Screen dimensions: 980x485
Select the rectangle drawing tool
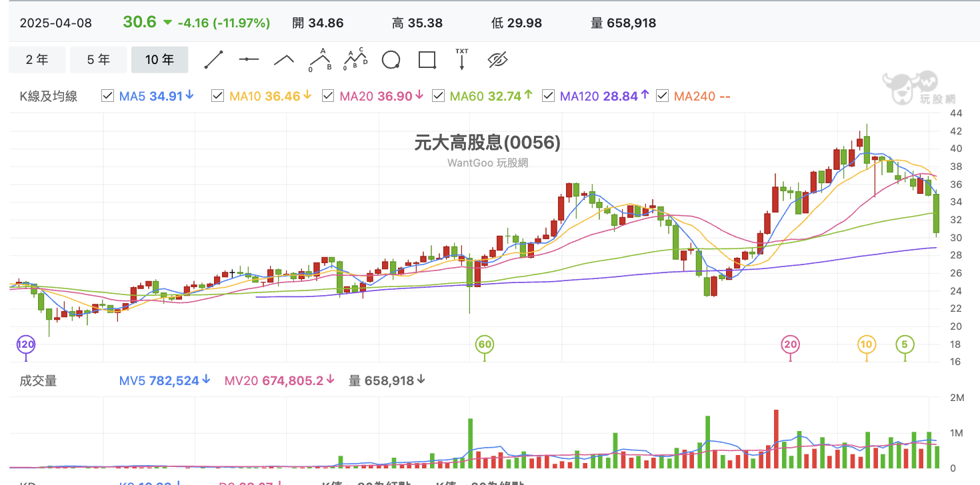[427, 60]
